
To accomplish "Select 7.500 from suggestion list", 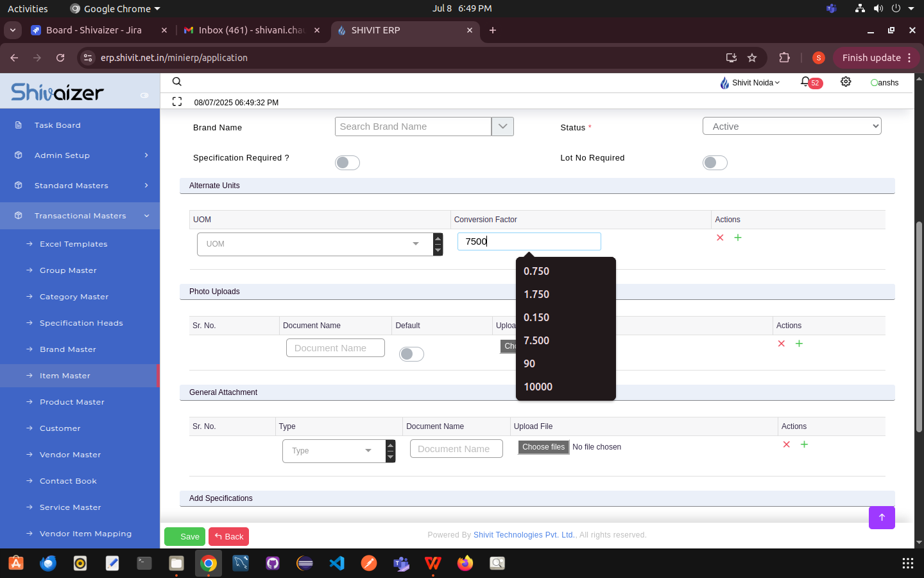I will (536, 340).
